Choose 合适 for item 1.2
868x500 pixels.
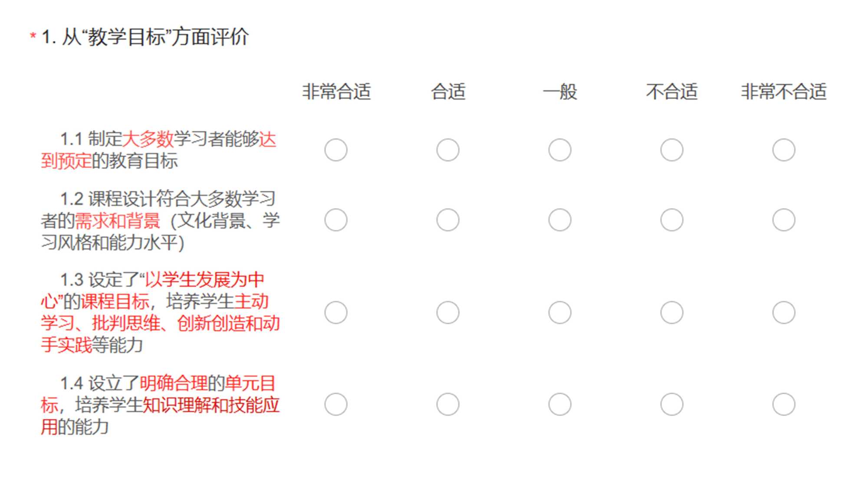pos(448,220)
